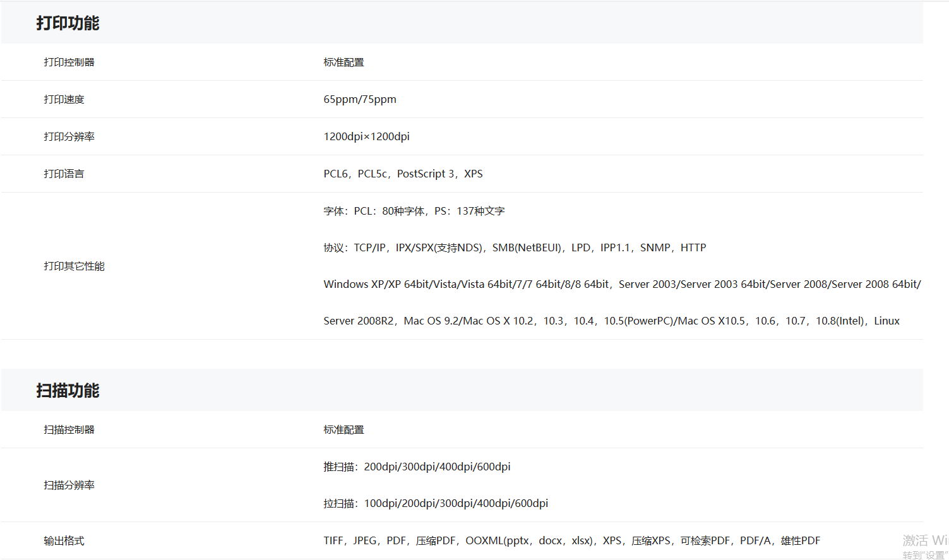Click the Server 2008R2 Mac OS line
The width and height of the screenshot is (949, 560).
(x=611, y=321)
